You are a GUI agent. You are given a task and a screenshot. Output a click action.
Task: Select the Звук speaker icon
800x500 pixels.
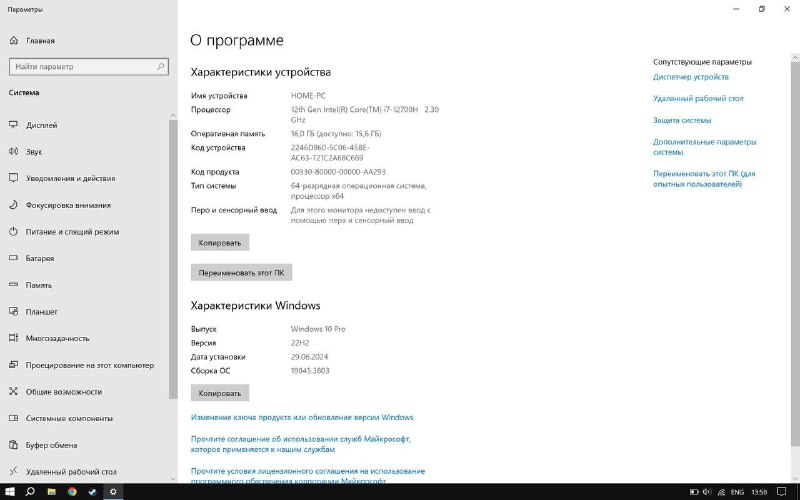tap(14, 152)
